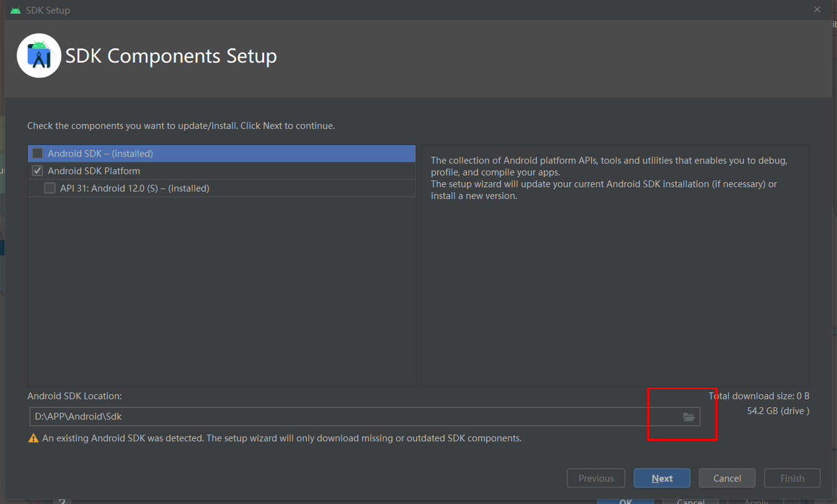This screenshot has width=837, height=504.
Task: Click the '54.2 GB (drive )' text
Action: click(778, 410)
